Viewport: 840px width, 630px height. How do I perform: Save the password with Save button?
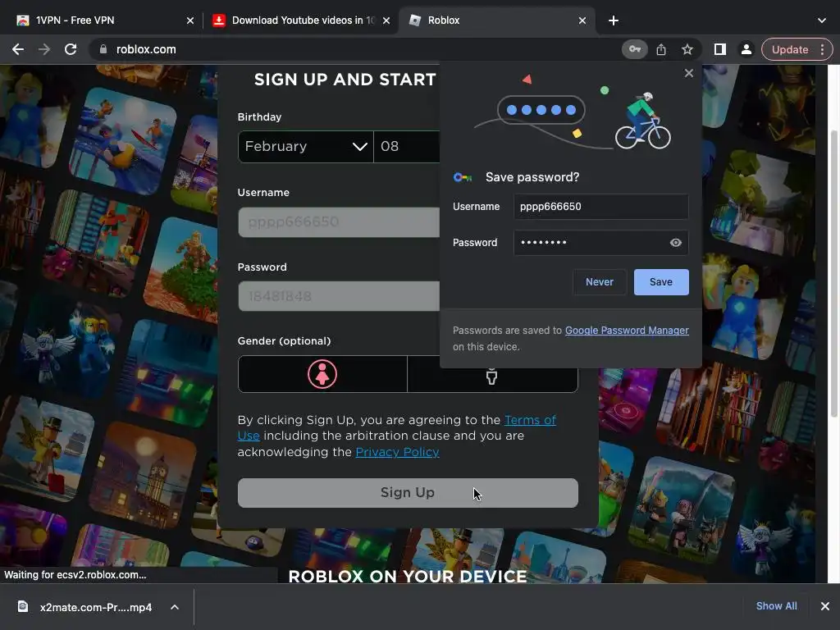661,282
